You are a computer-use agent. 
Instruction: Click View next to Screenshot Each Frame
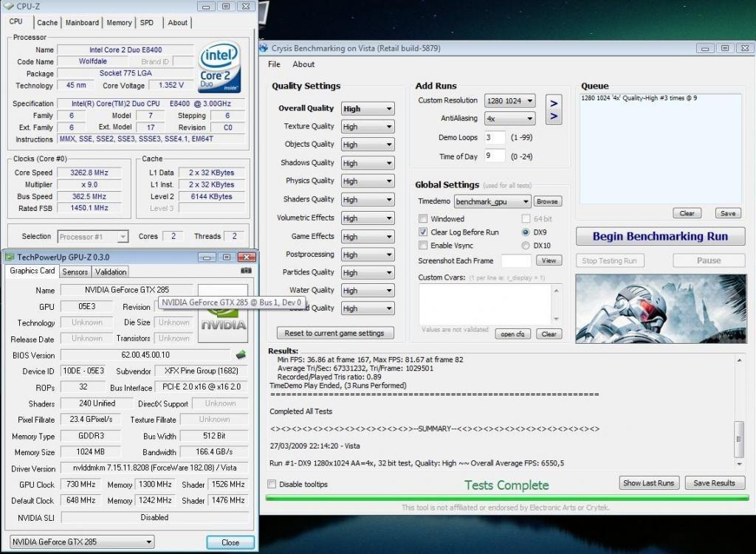point(549,260)
